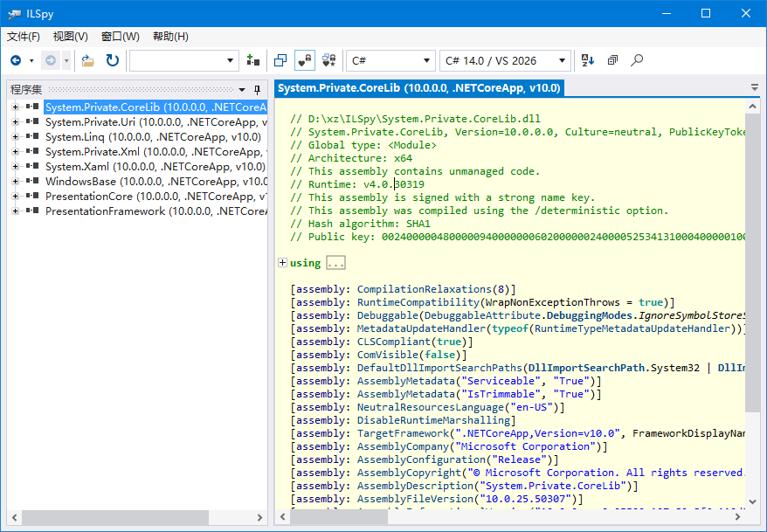Reload assemblies with the refresh icon
The height and width of the screenshot is (532, 767).
pyautogui.click(x=113, y=61)
